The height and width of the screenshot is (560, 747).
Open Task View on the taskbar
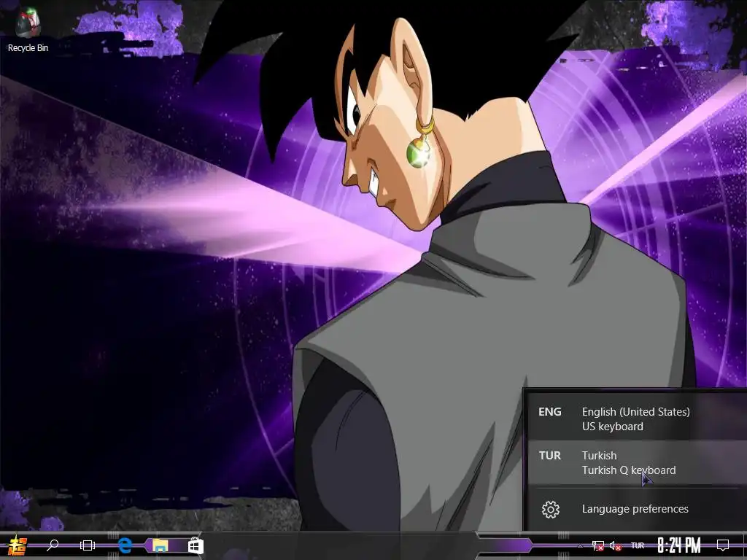[x=88, y=545]
